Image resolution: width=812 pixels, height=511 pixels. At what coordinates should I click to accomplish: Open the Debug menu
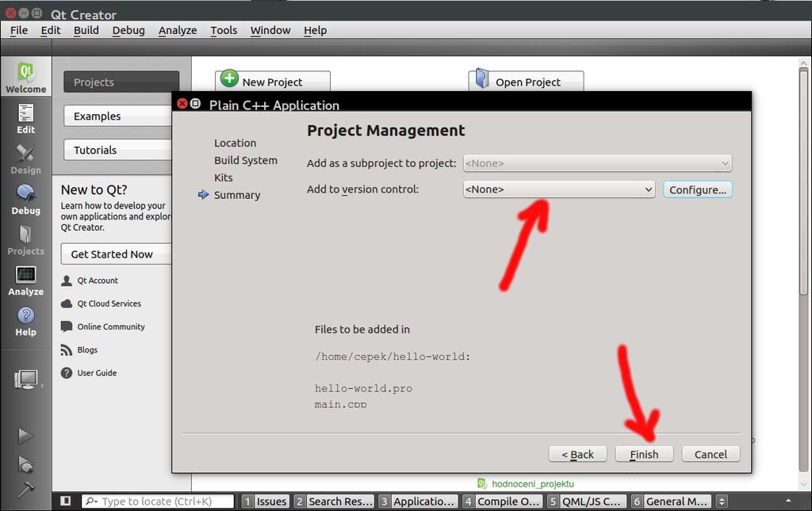[x=128, y=30]
